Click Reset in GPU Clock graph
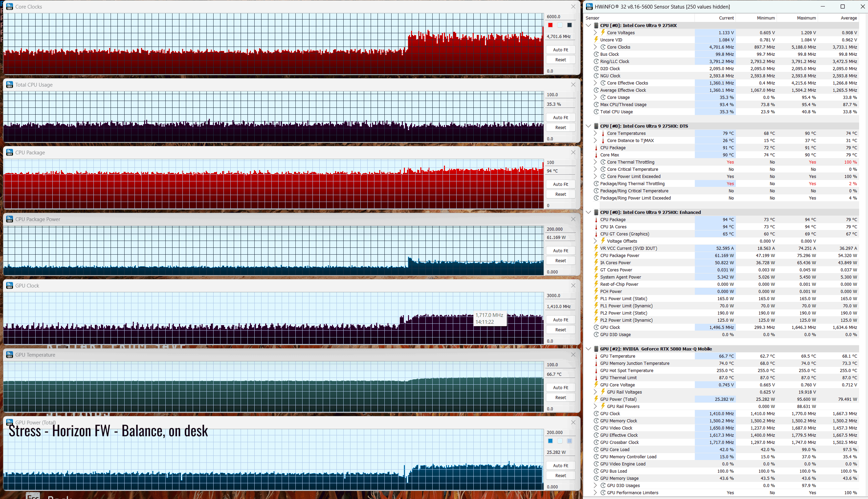 point(560,330)
